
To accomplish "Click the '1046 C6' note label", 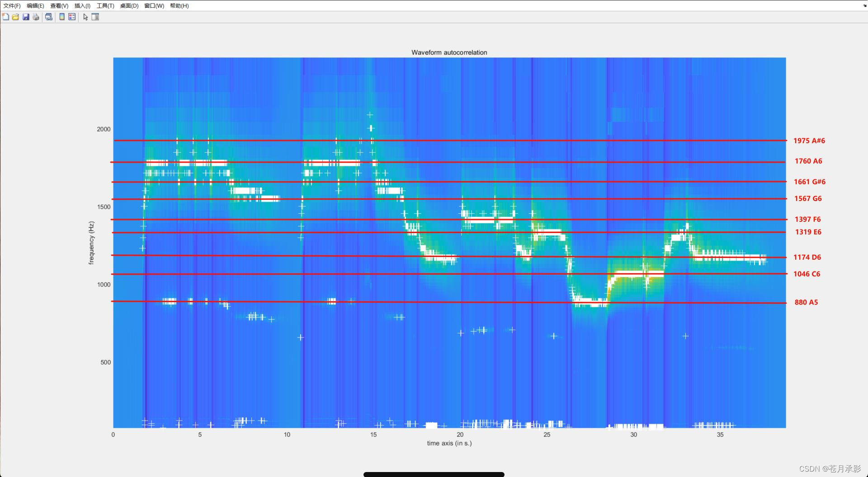I will tap(807, 274).
